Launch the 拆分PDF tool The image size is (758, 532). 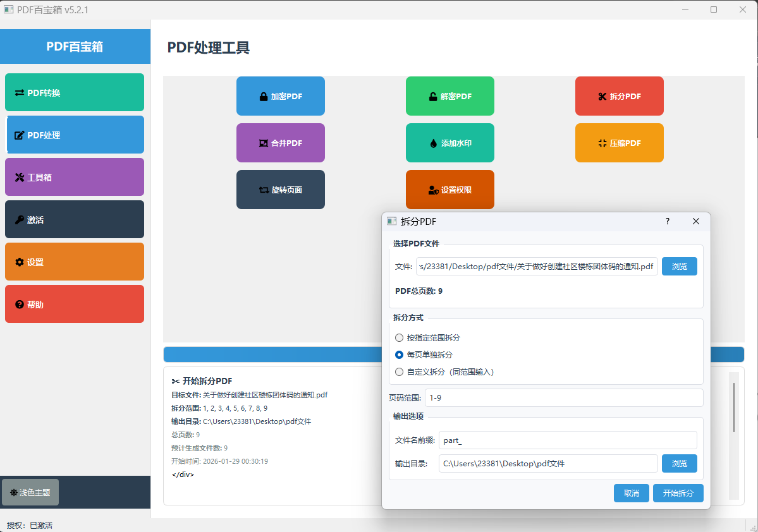tap(619, 96)
